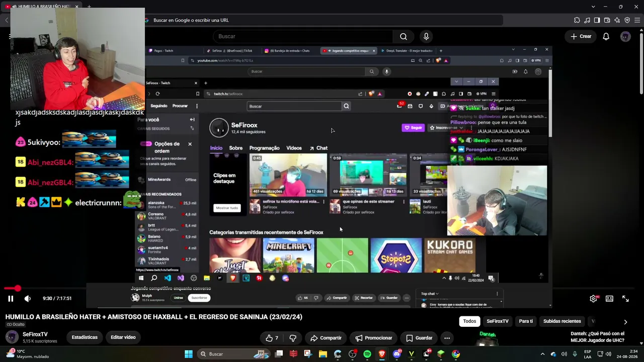Click the Editar video button

coord(123,337)
